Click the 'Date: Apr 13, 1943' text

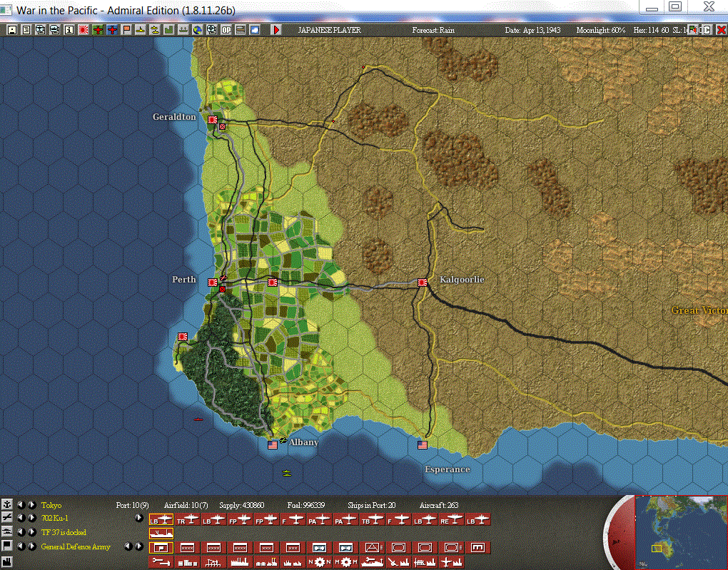click(532, 30)
